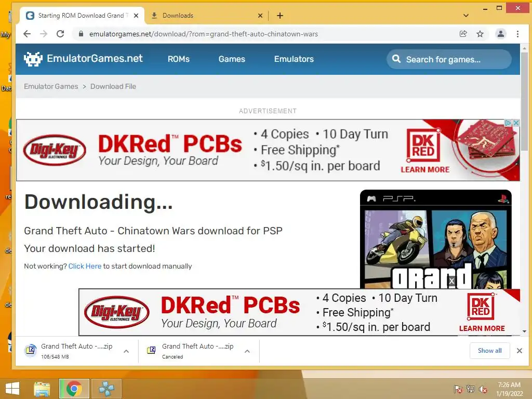Open the Emulators menu
532x399 pixels.
pyautogui.click(x=294, y=59)
